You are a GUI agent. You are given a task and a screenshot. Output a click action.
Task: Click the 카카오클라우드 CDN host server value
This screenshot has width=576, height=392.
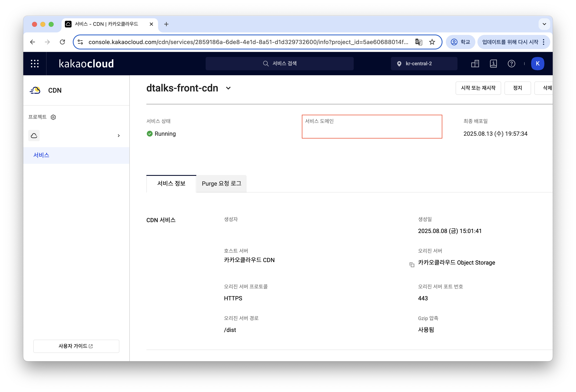tap(249, 260)
